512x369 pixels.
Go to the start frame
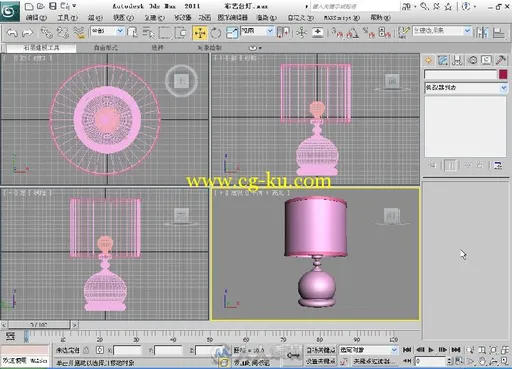[x=407, y=350]
